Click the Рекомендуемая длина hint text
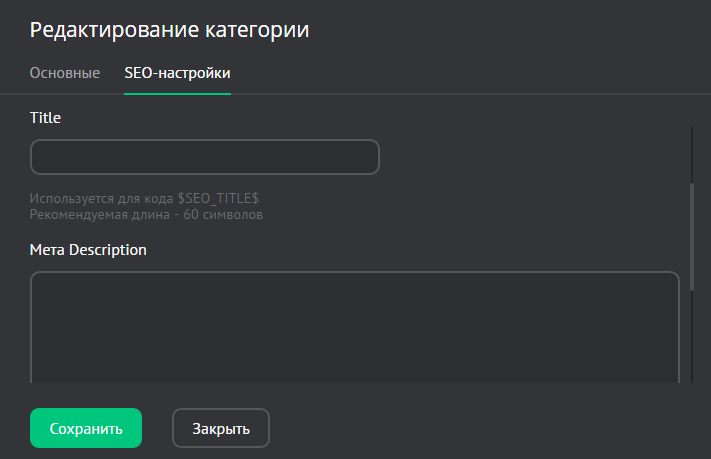The image size is (711, 459). (x=146, y=215)
